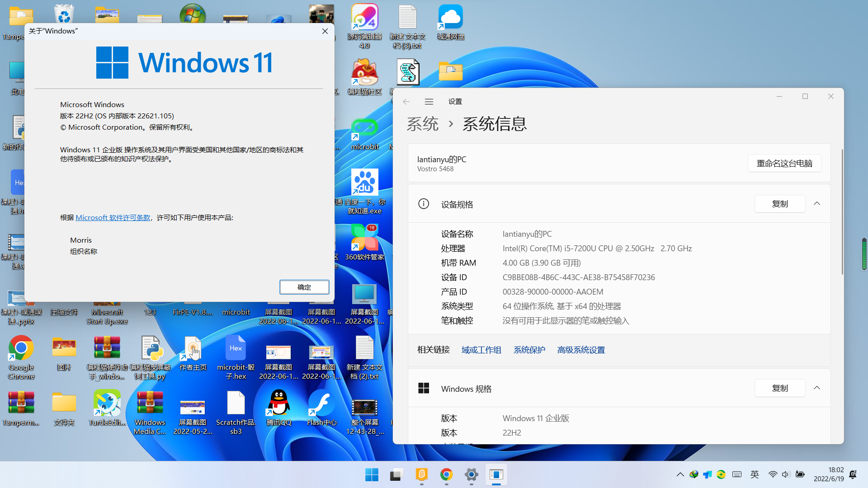Show hidden tray icons chevron
Image resolution: width=868 pixels, height=488 pixels.
pyautogui.click(x=680, y=474)
